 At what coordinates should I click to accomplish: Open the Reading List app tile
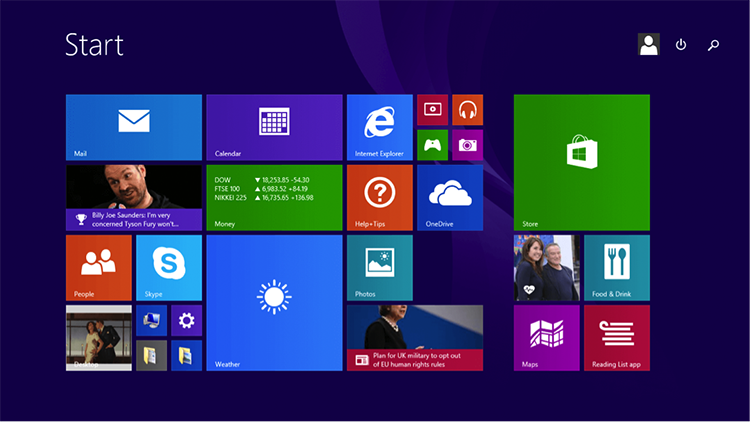(x=617, y=338)
